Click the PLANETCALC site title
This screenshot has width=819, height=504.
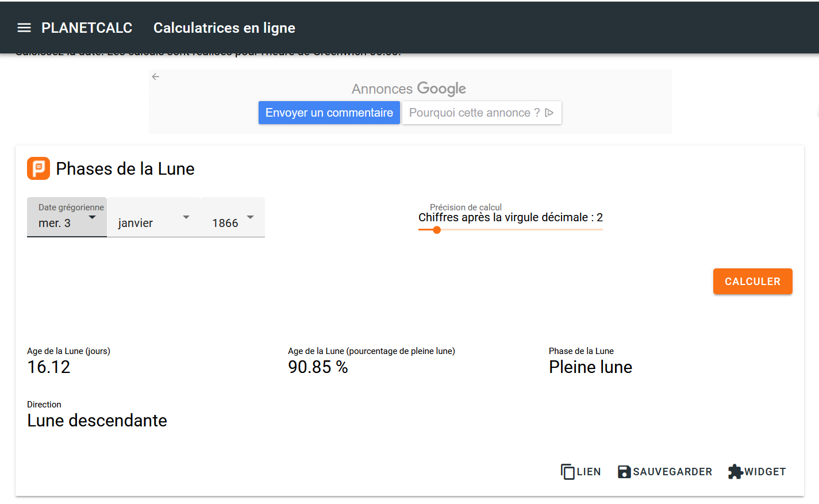point(87,28)
